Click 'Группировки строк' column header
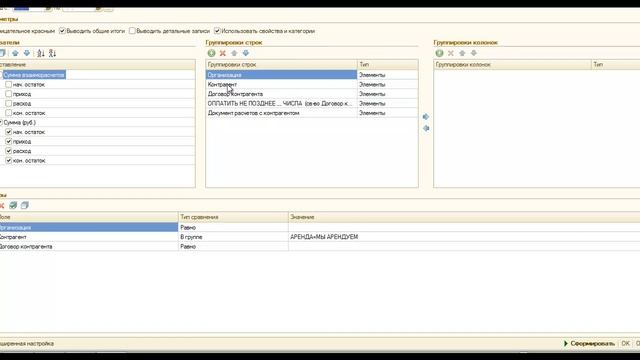 [281, 64]
